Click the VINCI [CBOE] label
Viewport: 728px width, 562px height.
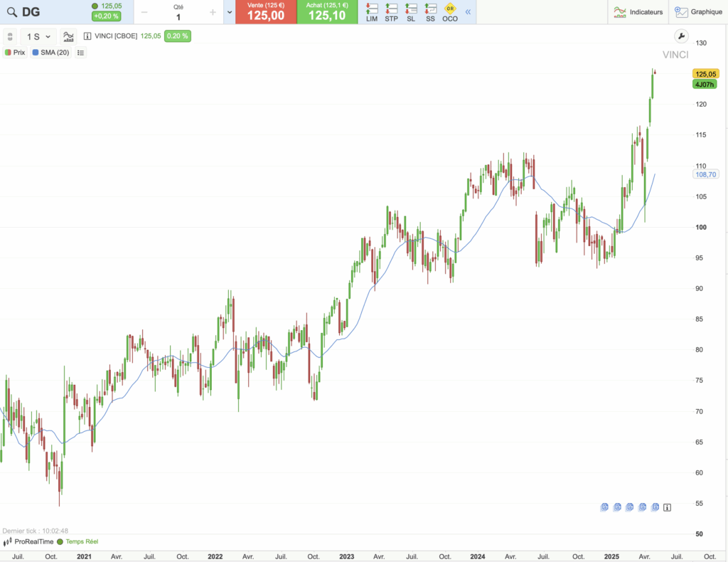(x=116, y=36)
